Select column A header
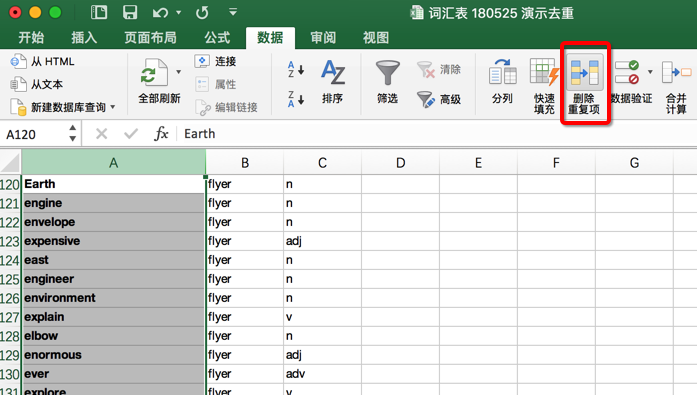Viewport: 697px width, 395px height. [114, 163]
